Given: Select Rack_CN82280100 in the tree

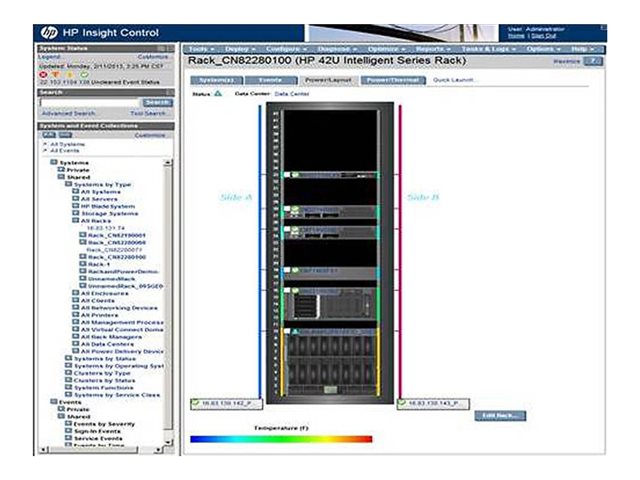Looking at the screenshot, I should (117, 257).
